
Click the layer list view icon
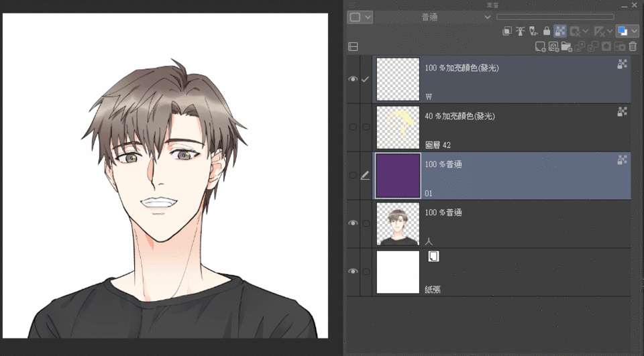point(353,47)
